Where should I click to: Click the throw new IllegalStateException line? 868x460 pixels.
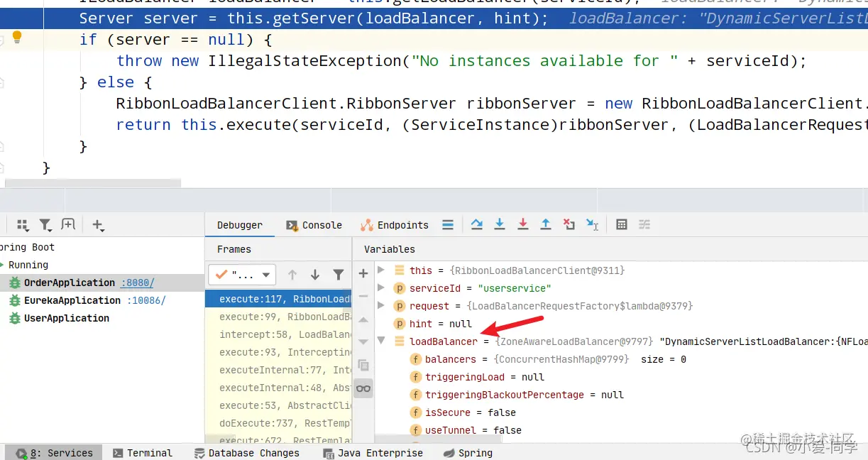coord(461,61)
